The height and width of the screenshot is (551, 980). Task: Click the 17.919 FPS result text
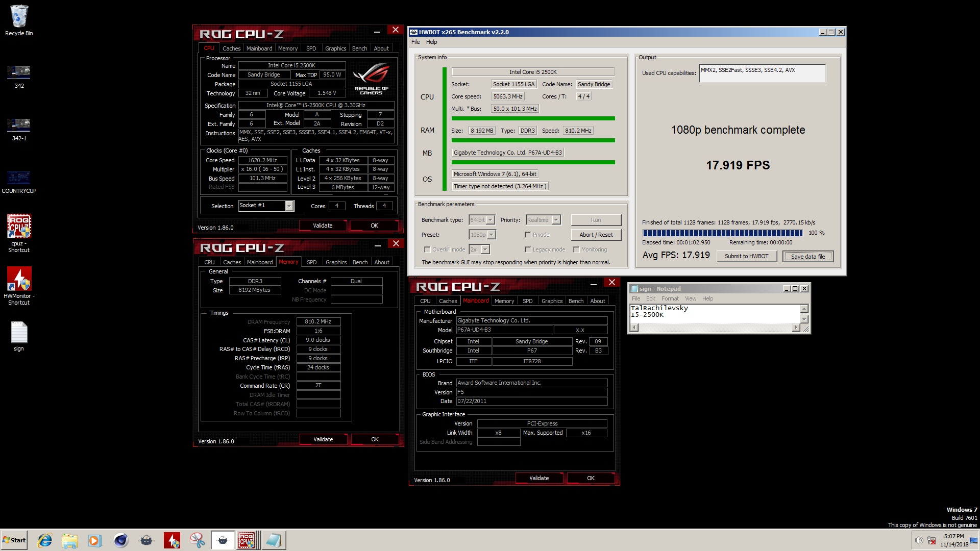[738, 165]
